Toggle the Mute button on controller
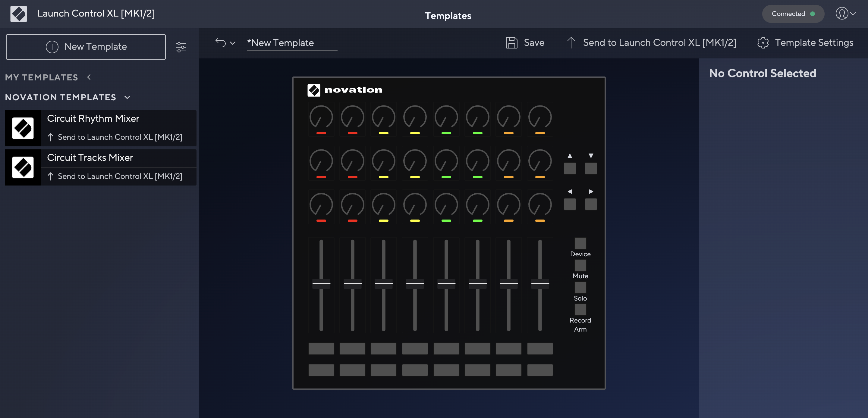The height and width of the screenshot is (418, 868). (580, 265)
